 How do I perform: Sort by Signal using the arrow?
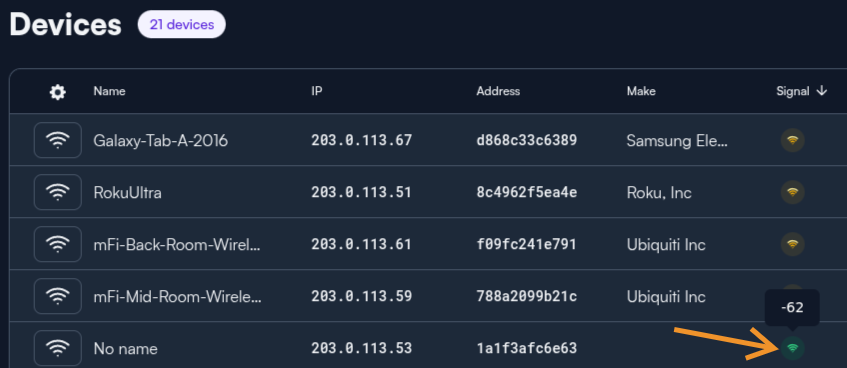(x=822, y=91)
